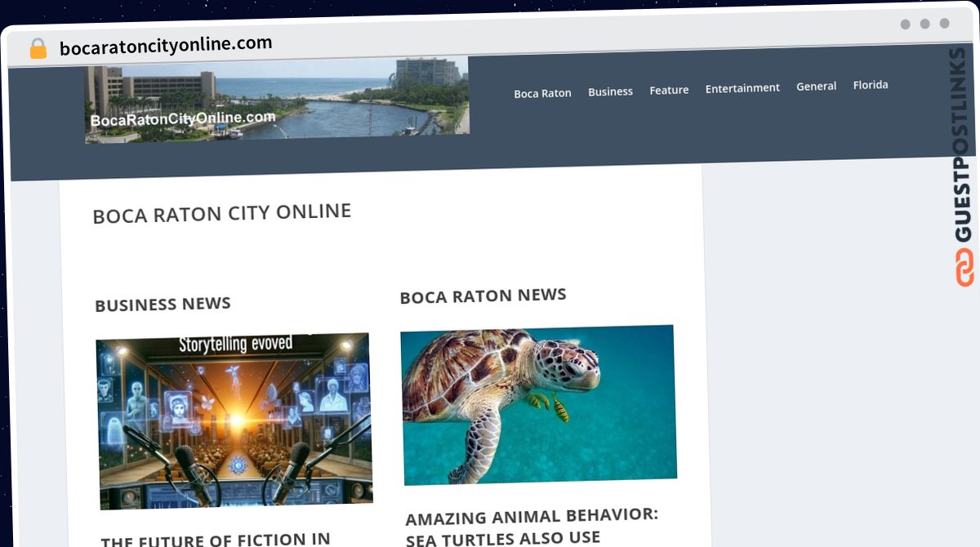980x547 pixels.
Task: Open the sea turtle article image
Action: click(538, 403)
